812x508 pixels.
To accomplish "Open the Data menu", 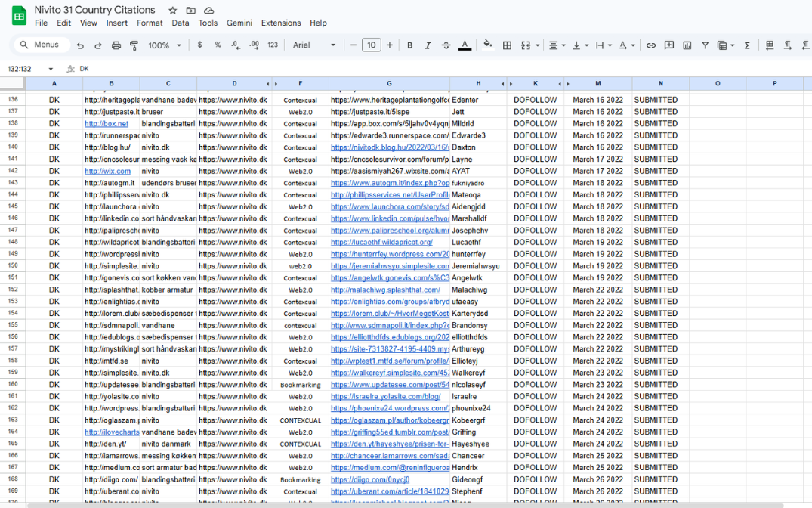I will [181, 23].
